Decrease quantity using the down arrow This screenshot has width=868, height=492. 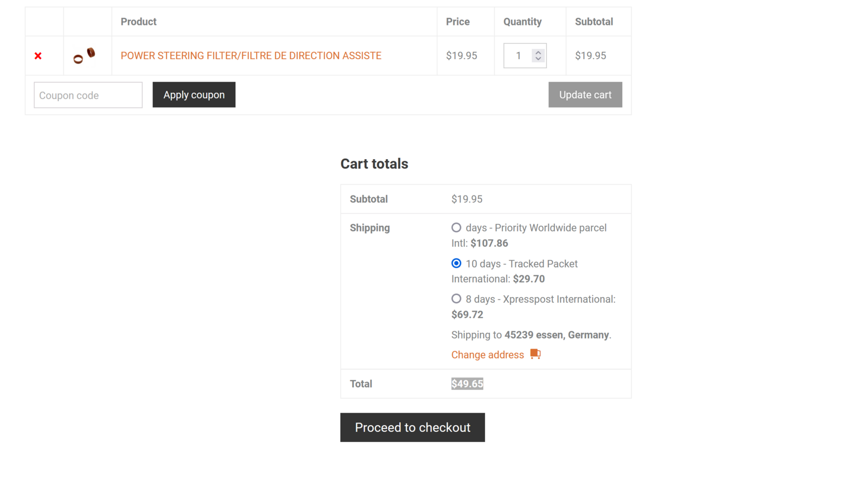(x=538, y=59)
